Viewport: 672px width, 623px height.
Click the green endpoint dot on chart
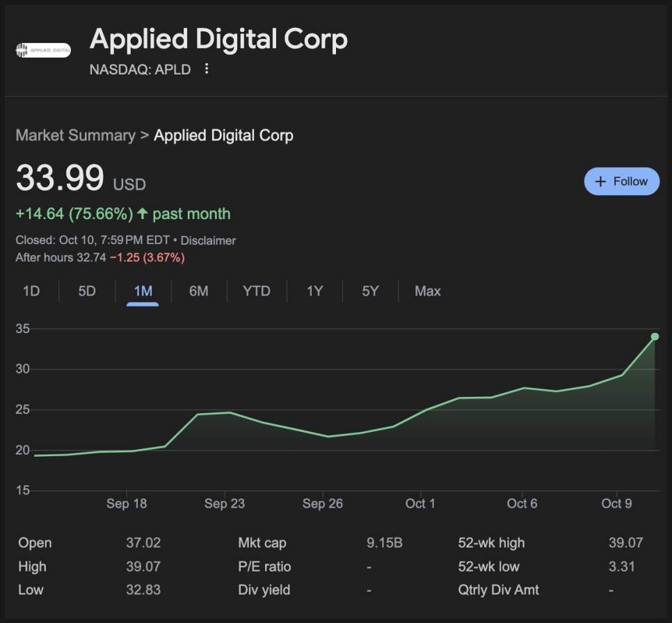(x=655, y=337)
